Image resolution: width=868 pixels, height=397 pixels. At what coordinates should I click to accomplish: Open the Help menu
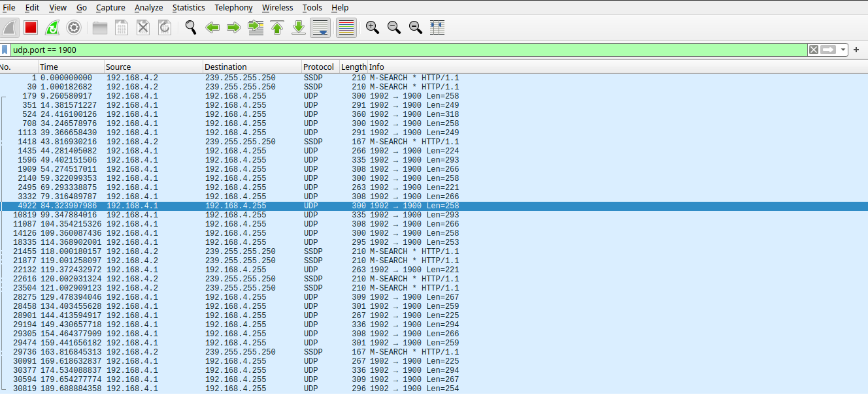point(340,7)
